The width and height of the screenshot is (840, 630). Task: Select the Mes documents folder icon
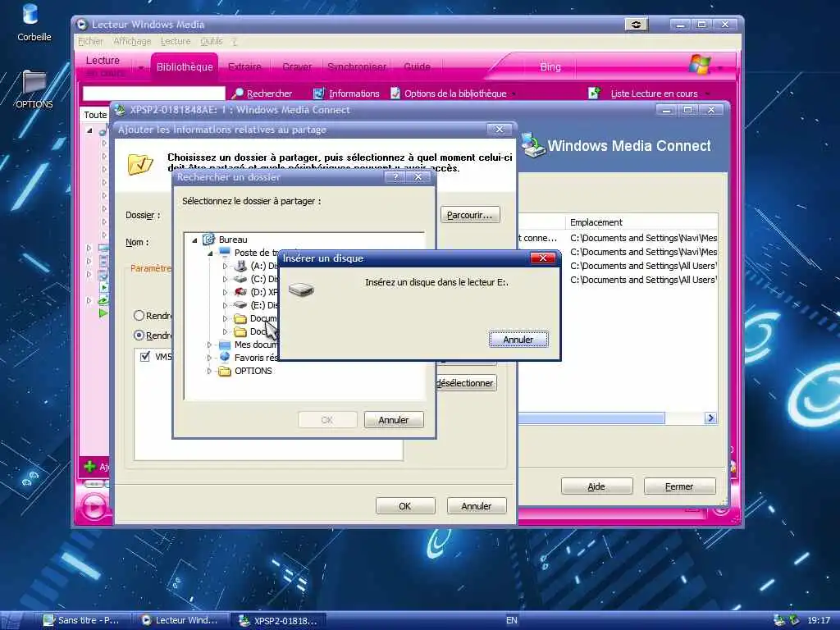coord(225,345)
